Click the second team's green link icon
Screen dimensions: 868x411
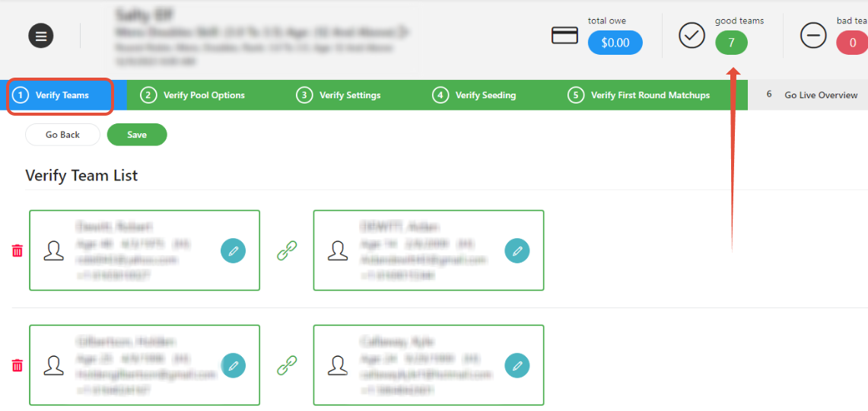point(287,365)
